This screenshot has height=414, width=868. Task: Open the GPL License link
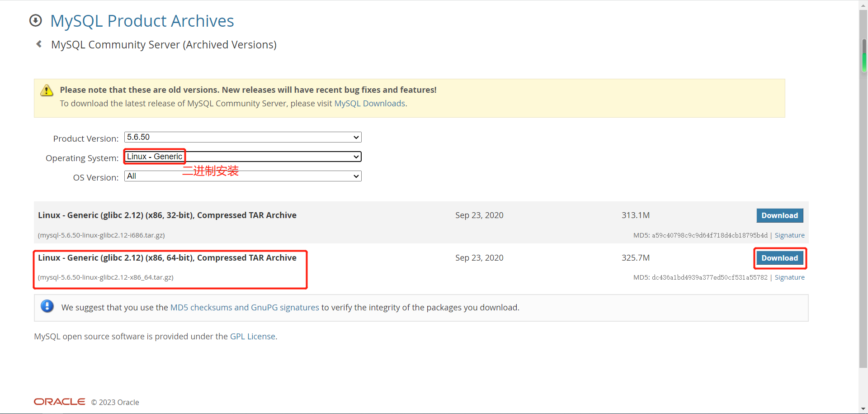(252, 337)
